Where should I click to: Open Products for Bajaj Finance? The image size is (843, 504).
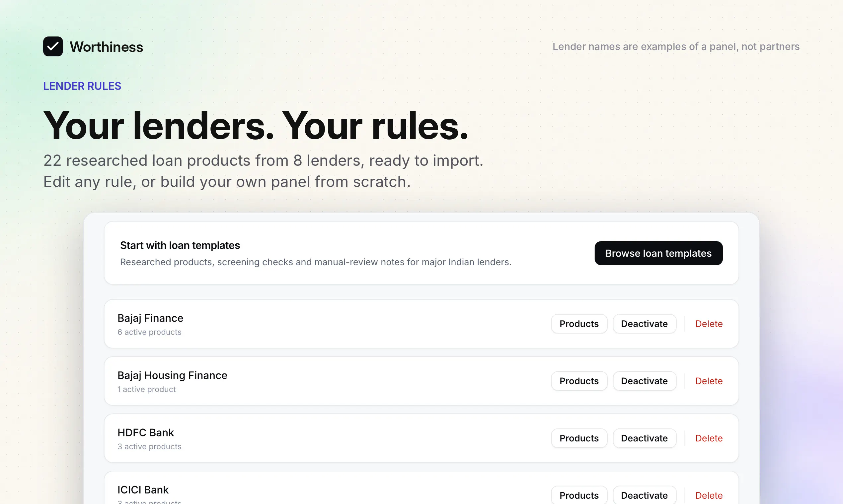click(x=578, y=324)
